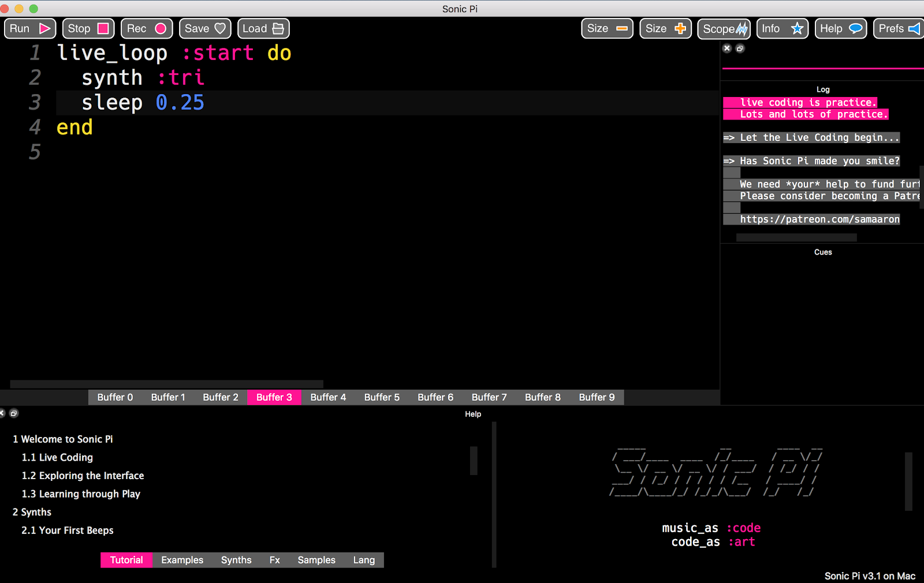Screen dimensions: 924x583
Task: Switch to Buffer 5 tab
Action: point(382,397)
